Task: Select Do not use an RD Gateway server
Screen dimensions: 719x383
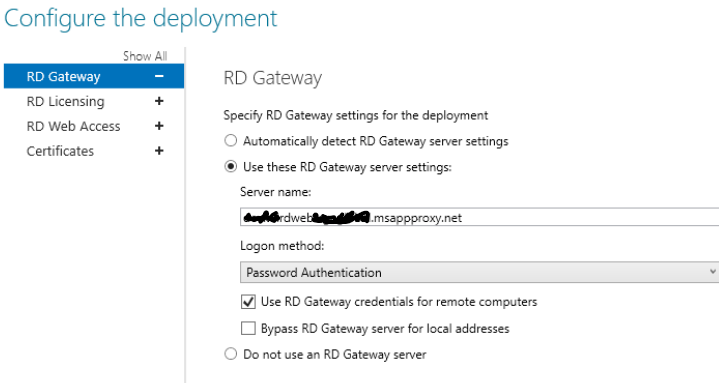Action: (231, 354)
